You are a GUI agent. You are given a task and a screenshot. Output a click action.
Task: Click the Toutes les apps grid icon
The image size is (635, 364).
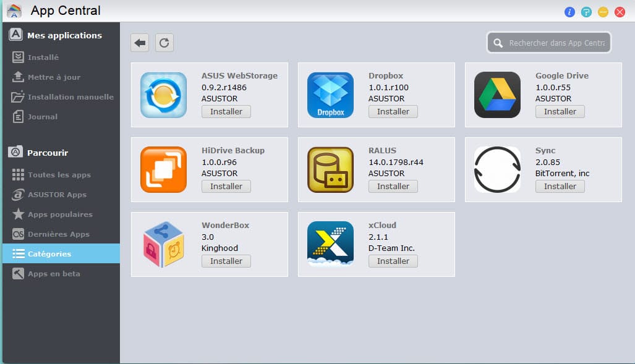point(18,174)
